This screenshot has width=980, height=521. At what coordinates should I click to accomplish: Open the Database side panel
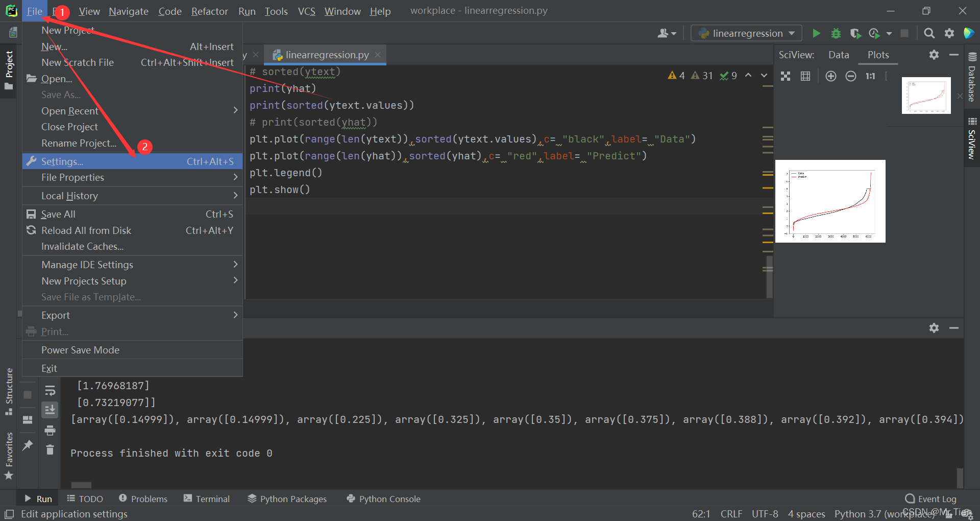pyautogui.click(x=972, y=77)
